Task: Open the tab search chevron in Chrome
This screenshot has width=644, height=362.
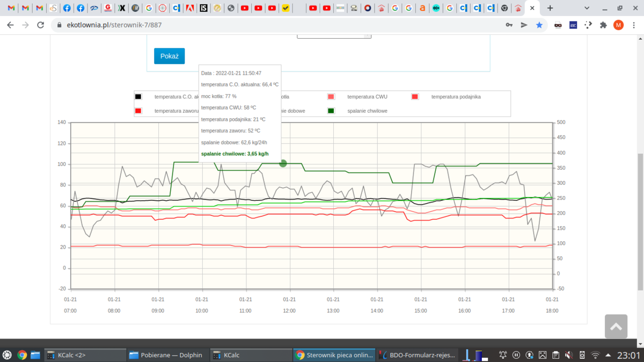Action: 587,8
